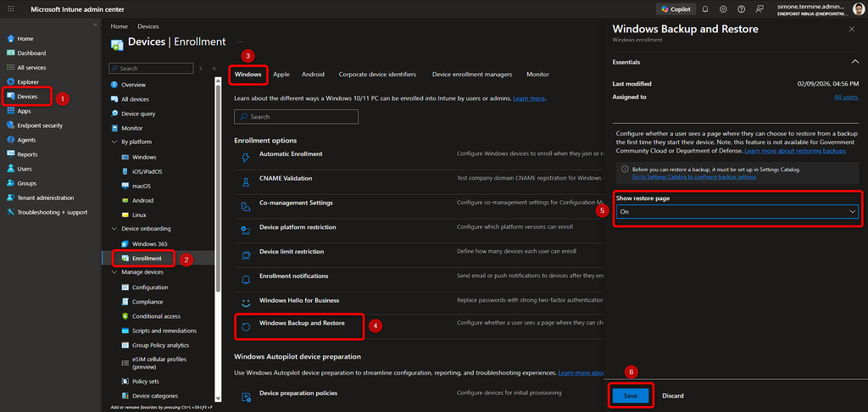Save the Windows Backup and Restore settings

tap(631, 396)
